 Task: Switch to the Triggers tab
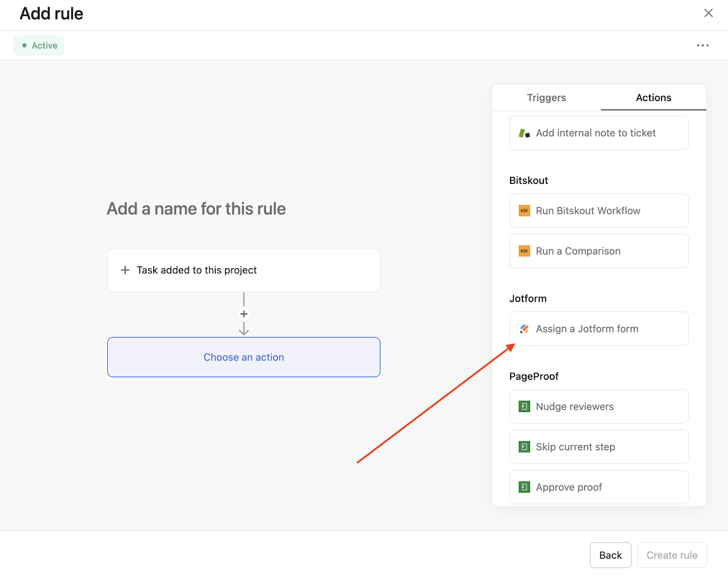tap(546, 98)
